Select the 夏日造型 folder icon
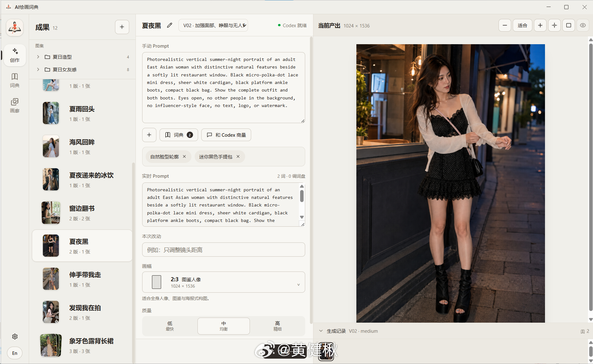Image resolution: width=593 pixels, height=364 pixels. pyautogui.click(x=47, y=57)
